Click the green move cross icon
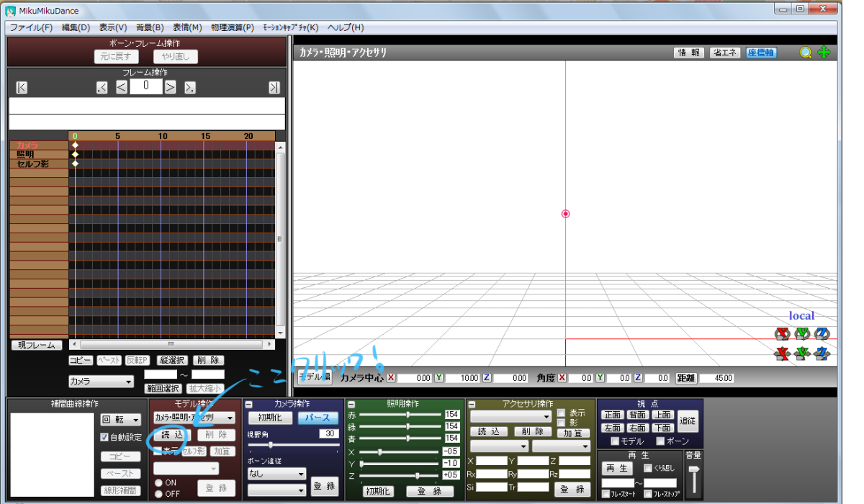The height and width of the screenshot is (504, 864). (824, 53)
